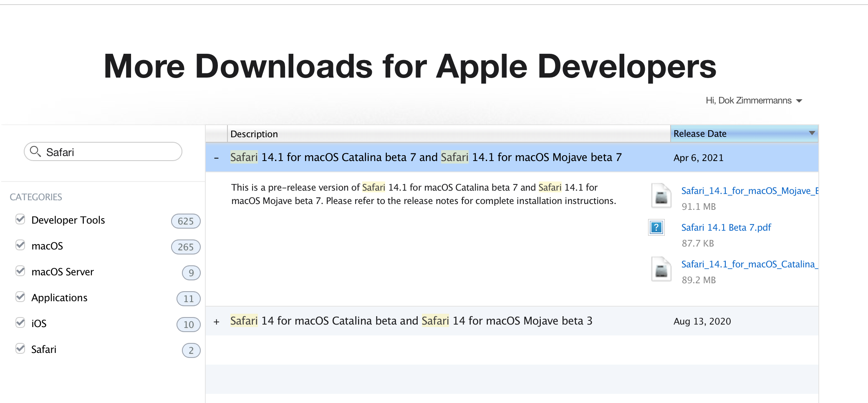This screenshot has height=403, width=868.
Task: Uncheck the Developer Tools category
Action: pos(20,219)
